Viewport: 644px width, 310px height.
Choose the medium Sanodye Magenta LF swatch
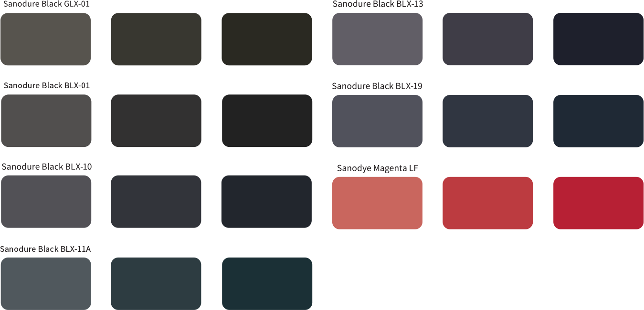pyautogui.click(x=487, y=203)
